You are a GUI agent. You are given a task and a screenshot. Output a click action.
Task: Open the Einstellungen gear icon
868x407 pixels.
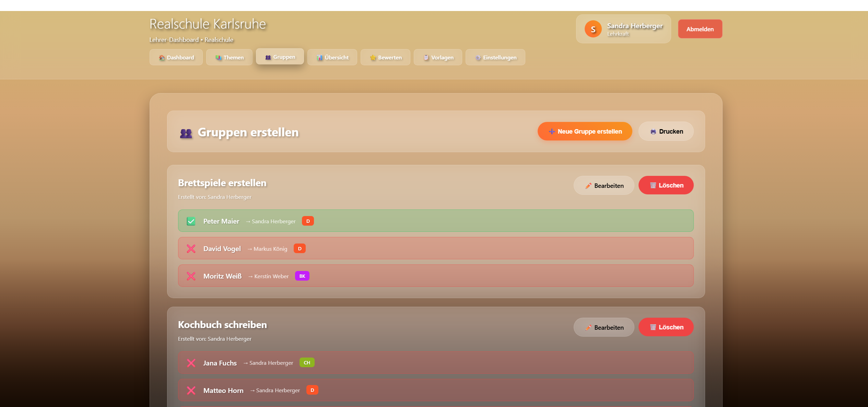coord(478,58)
